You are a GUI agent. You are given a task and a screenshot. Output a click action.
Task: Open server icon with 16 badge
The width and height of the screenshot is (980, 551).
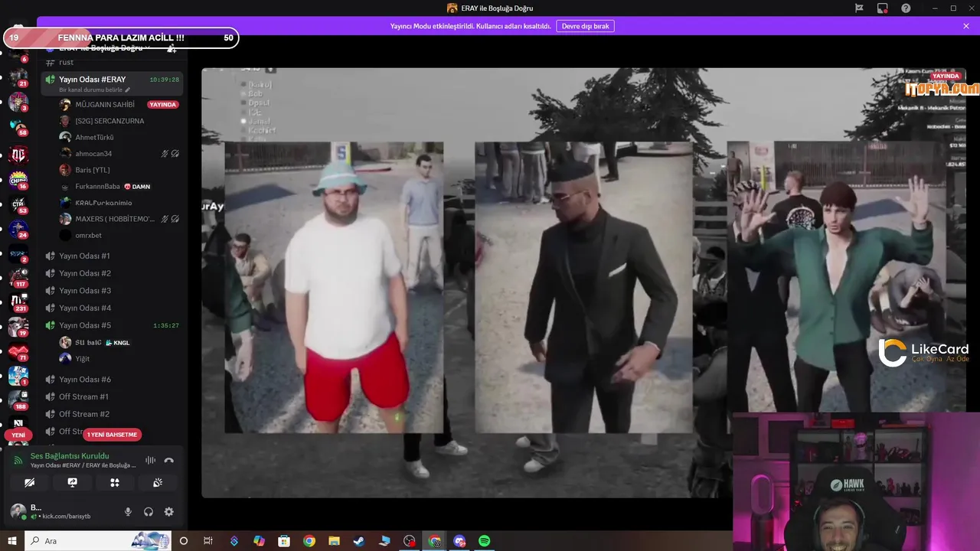click(x=18, y=180)
